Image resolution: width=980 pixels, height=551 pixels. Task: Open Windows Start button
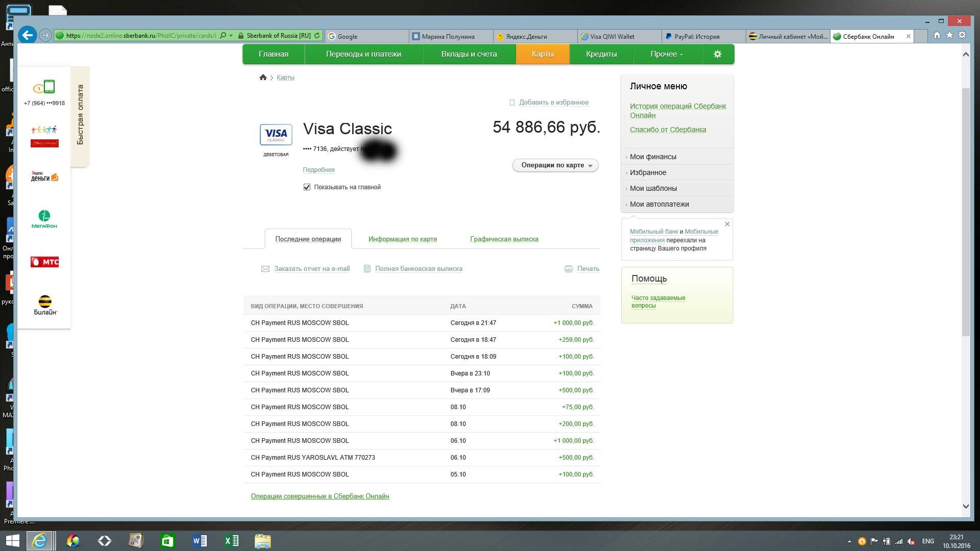click(x=12, y=541)
